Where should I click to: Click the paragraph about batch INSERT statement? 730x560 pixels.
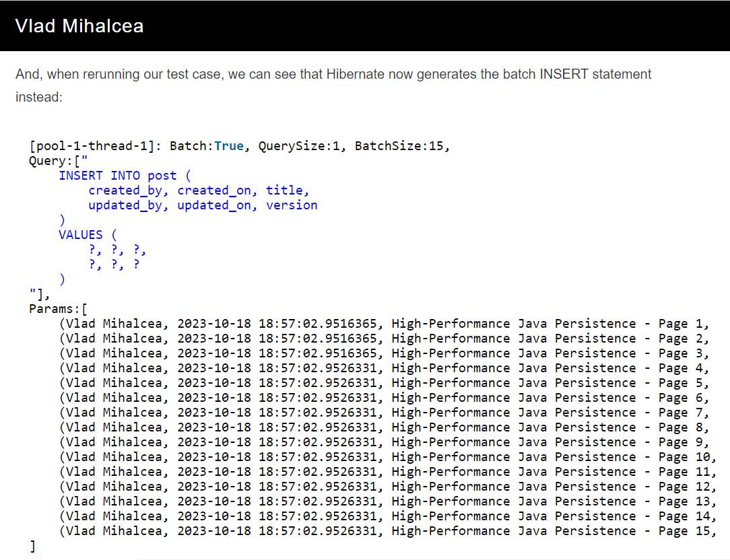coord(333,85)
